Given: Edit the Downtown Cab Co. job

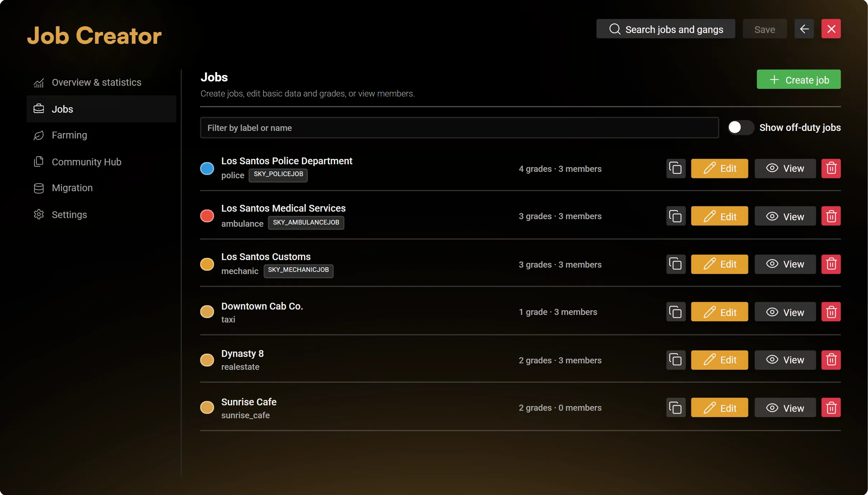Looking at the screenshot, I should [719, 312].
